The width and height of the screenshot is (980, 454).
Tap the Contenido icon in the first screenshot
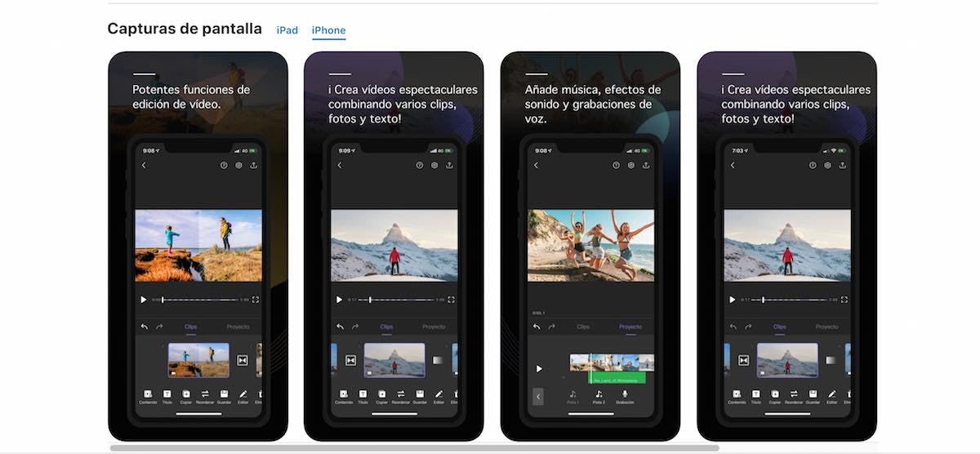148,394
